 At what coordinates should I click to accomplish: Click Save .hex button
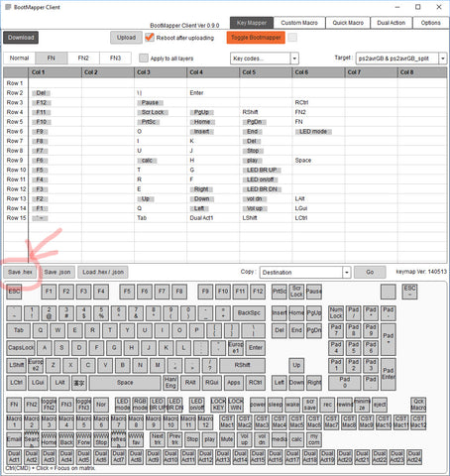point(20,272)
